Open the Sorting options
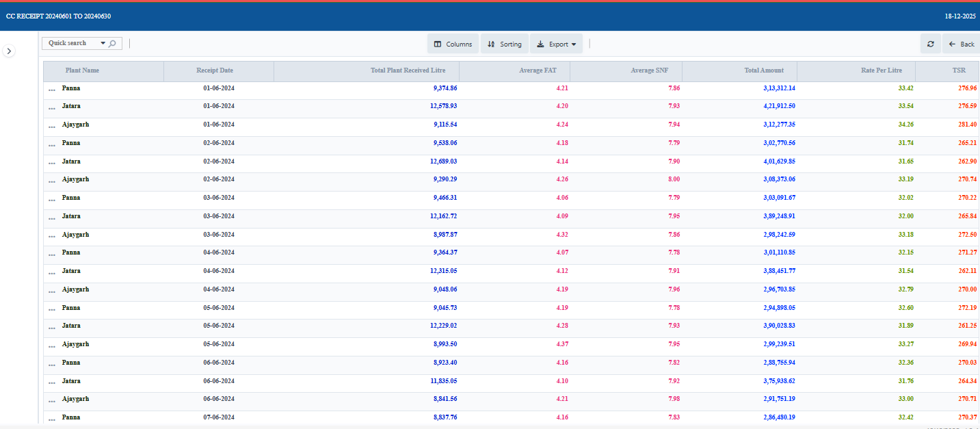The width and height of the screenshot is (980, 429). pyautogui.click(x=504, y=44)
